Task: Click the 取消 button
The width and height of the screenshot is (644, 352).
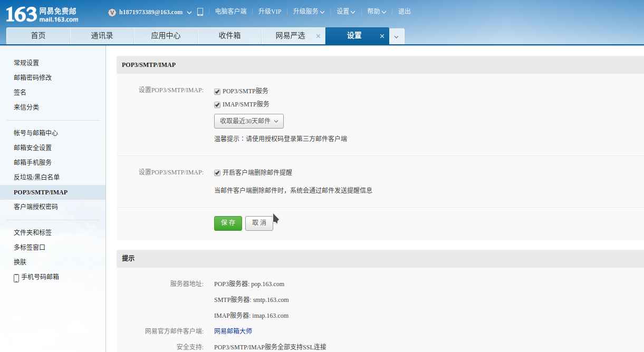Action: (x=259, y=223)
